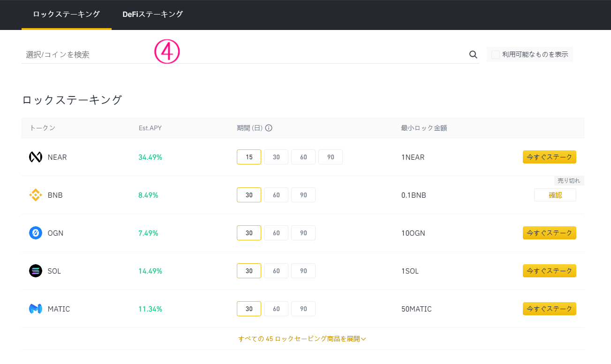The image size is (611, 364).
Task: Click the OGN token logo
Action: 36,233
